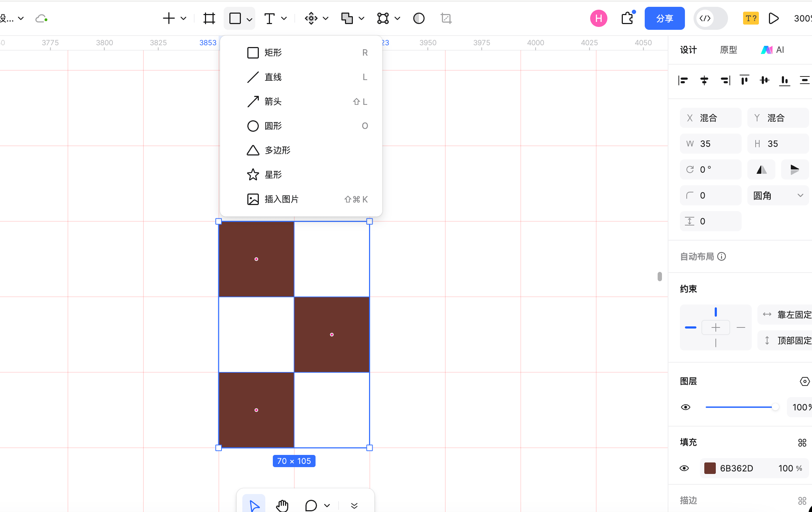Select the Frame tool in the toolbar
Screen dimensions: 812x512
pos(209,18)
